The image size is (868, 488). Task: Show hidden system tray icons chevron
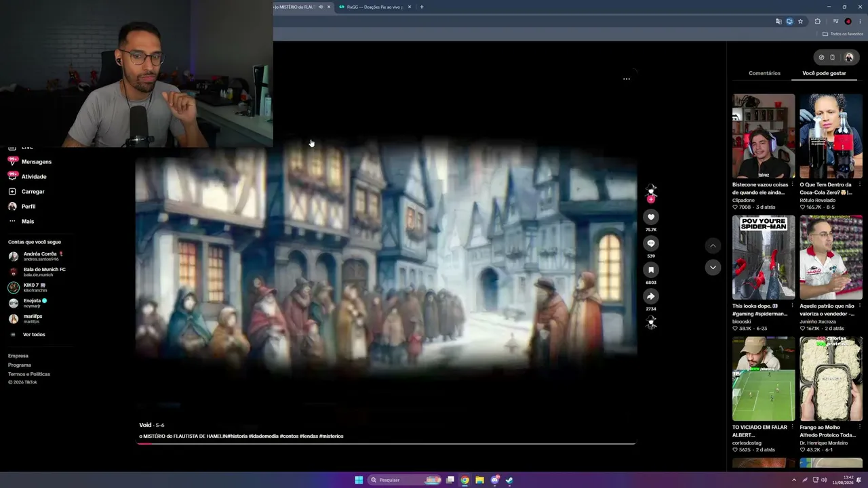[795, 480]
